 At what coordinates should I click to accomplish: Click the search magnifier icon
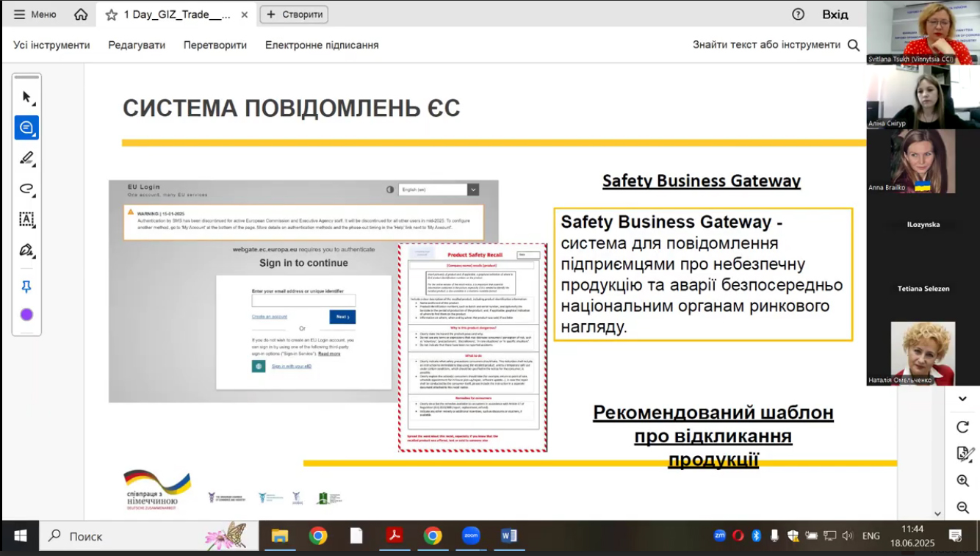point(854,45)
